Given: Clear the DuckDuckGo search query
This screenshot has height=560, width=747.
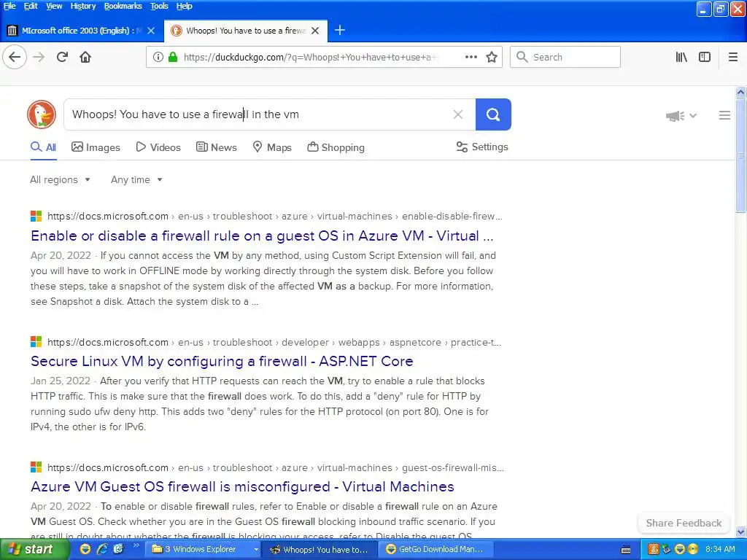Looking at the screenshot, I should pyautogui.click(x=458, y=114).
